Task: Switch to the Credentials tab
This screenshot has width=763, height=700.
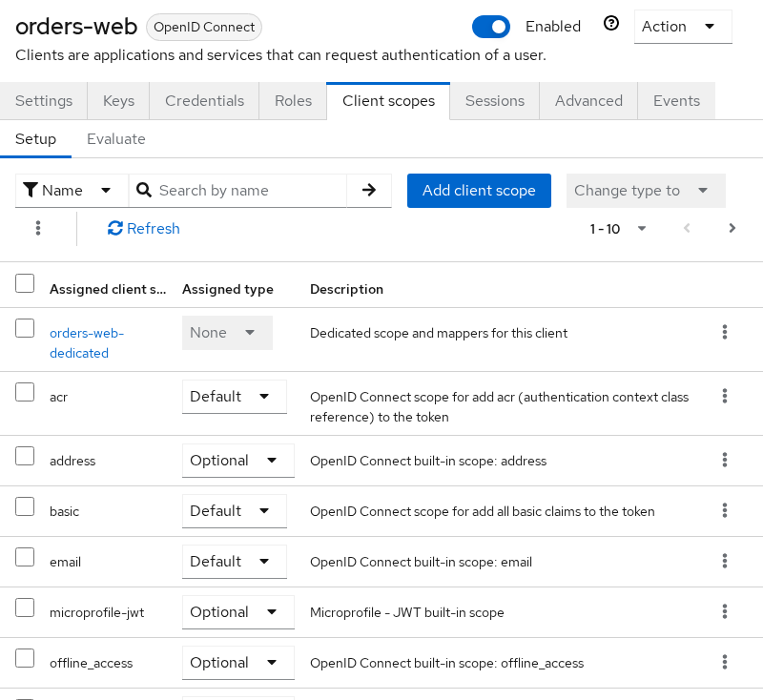Action: pos(204,101)
